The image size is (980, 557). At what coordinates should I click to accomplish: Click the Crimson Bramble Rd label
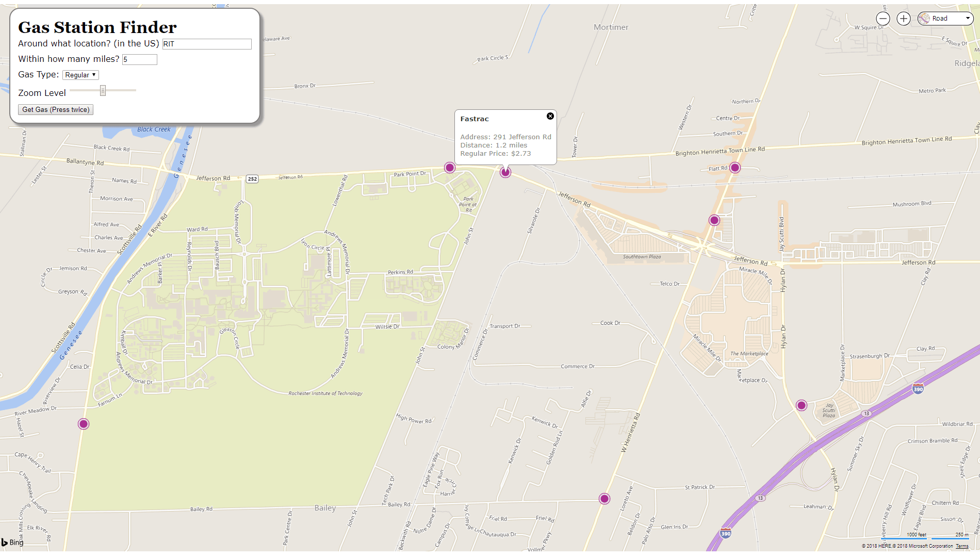coord(933,441)
